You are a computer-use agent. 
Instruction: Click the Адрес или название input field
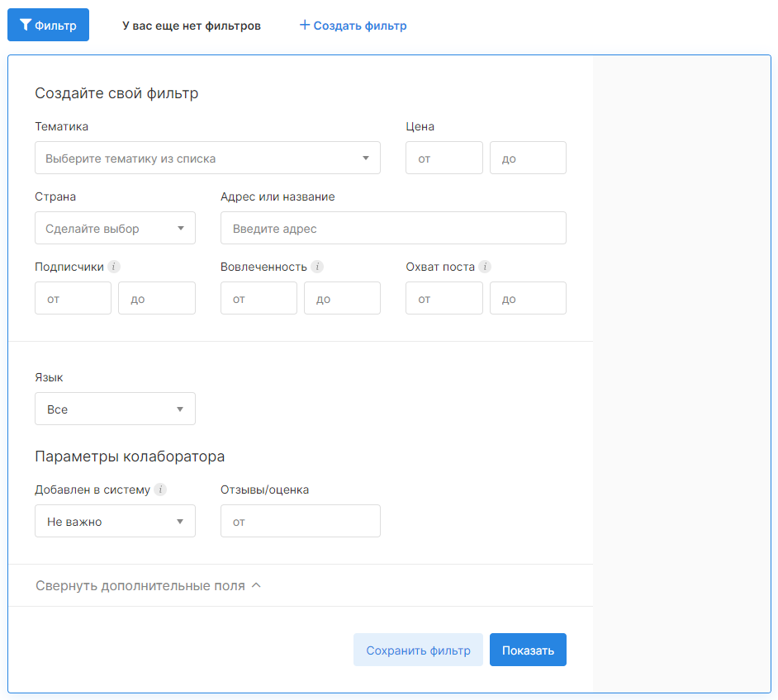[393, 228]
